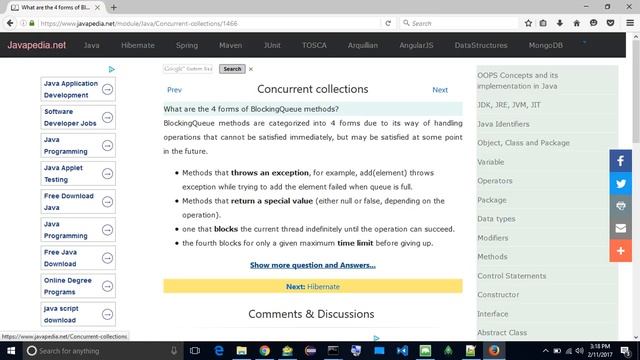
Task: Clear the custom search box X
Action: [x=251, y=69]
